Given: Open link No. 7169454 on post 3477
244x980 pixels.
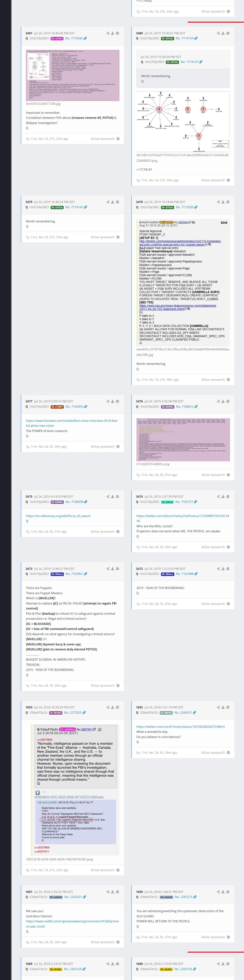Looking at the screenshot, I should (76, 407).
